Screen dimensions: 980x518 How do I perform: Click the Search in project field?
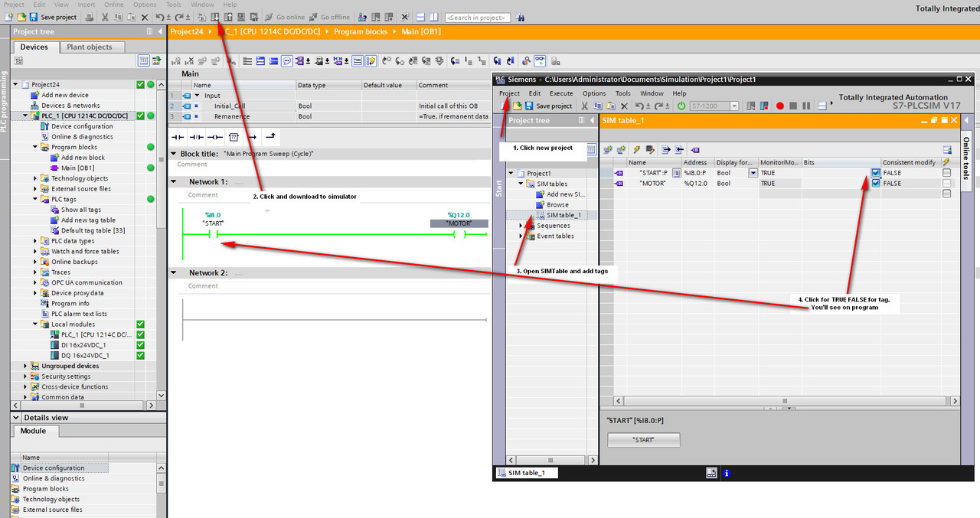477,17
